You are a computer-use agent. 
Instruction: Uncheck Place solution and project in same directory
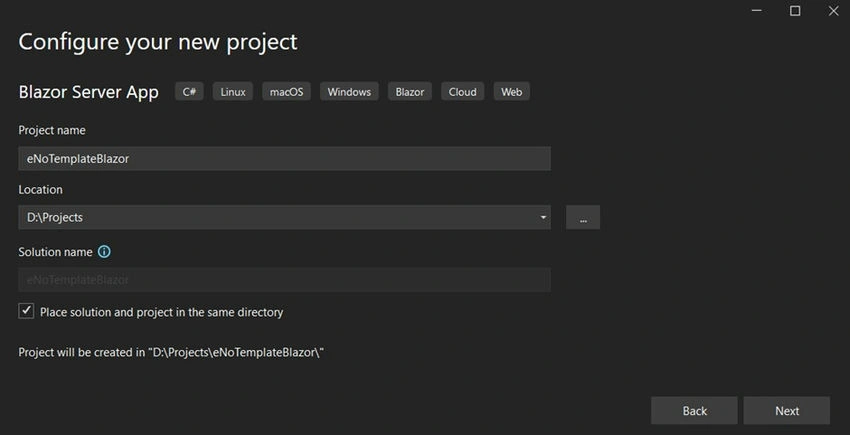(26, 311)
